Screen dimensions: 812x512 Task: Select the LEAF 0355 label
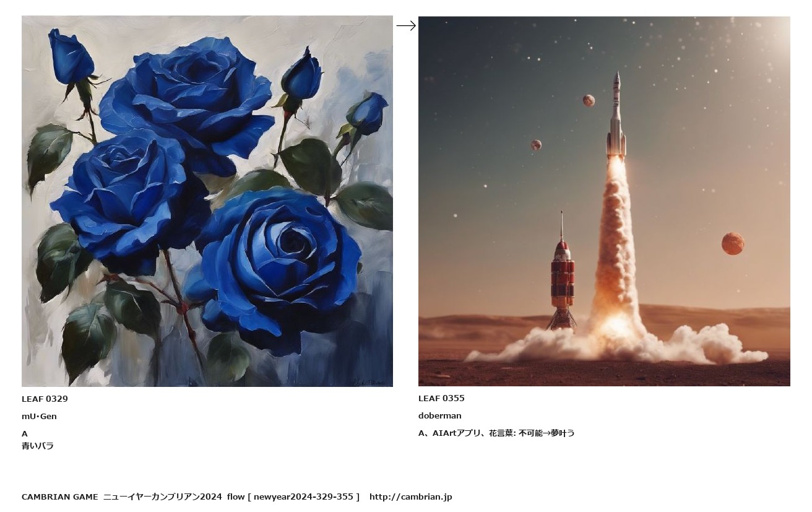click(441, 398)
